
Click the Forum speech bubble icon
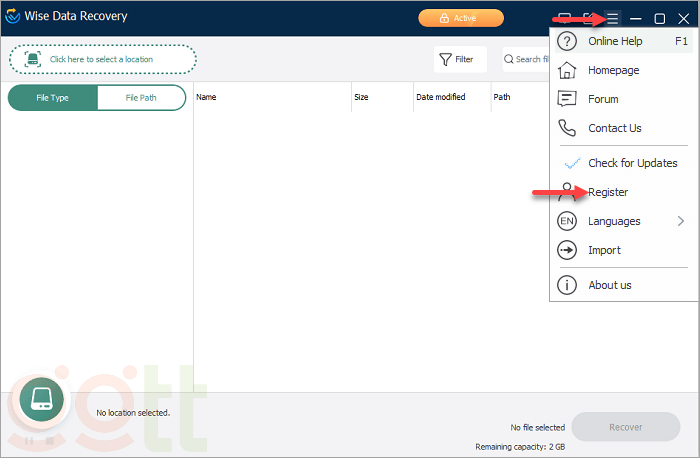567,99
